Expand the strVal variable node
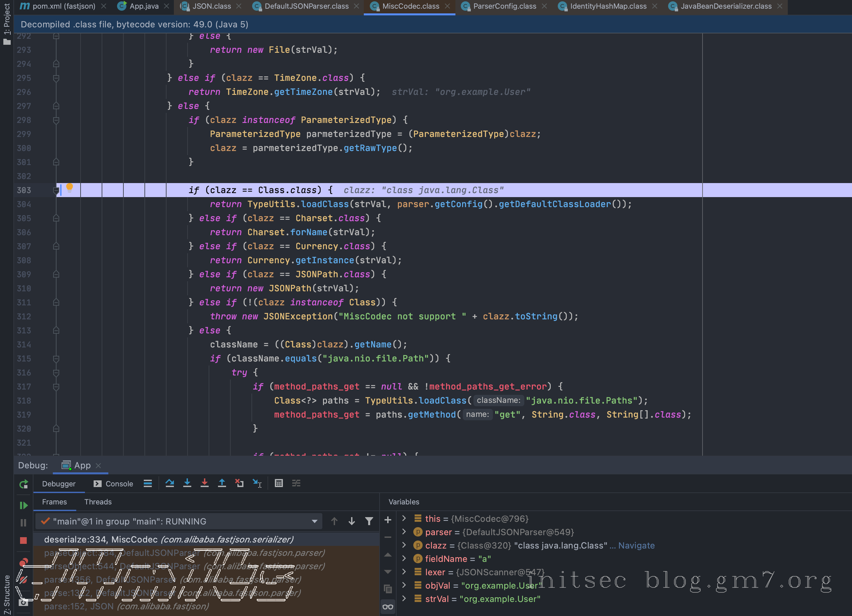 point(404,599)
